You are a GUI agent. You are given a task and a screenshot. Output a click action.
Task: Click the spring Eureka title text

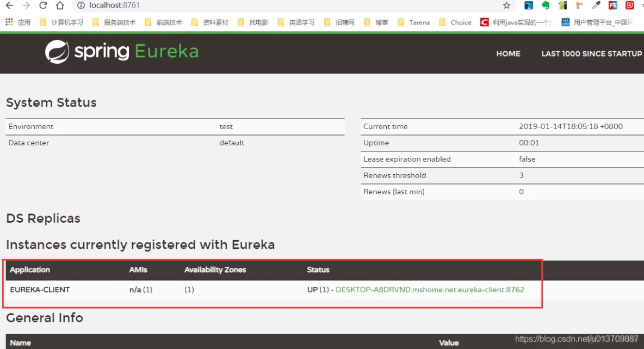tap(137, 52)
